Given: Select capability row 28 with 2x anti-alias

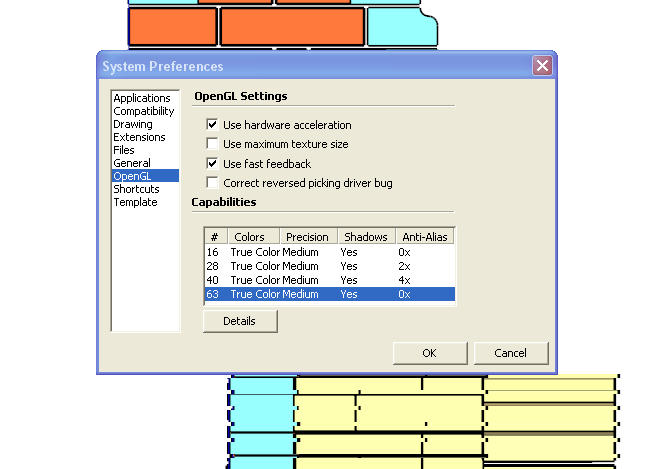Looking at the screenshot, I should pos(328,266).
